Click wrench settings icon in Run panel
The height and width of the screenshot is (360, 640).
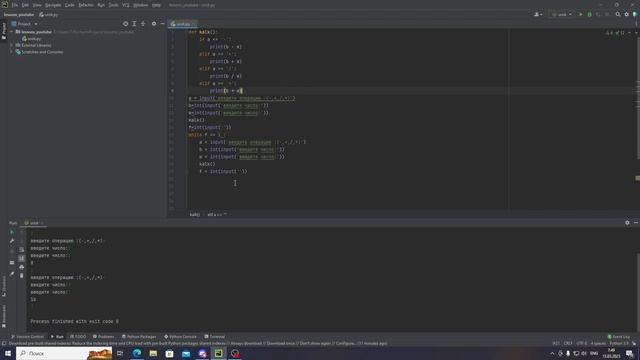pos(12,241)
